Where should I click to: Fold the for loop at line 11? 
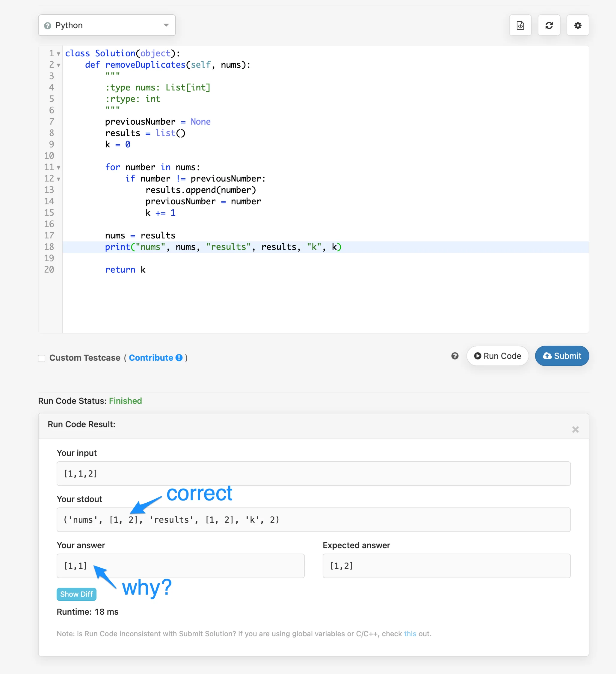tap(58, 167)
